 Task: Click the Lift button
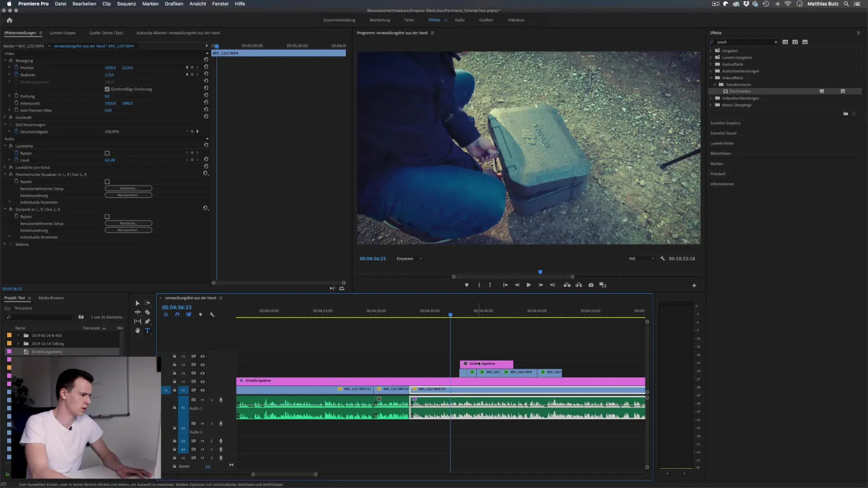567,285
